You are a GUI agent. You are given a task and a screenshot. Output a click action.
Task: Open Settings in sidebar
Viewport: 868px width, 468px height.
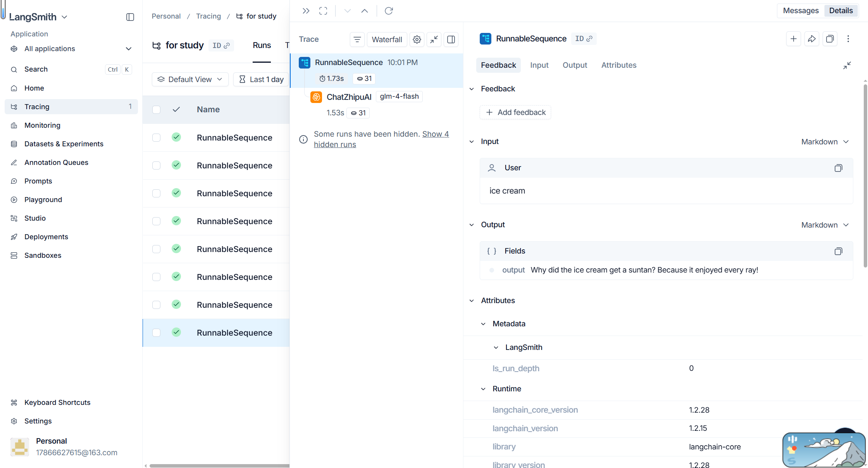click(x=71, y=421)
